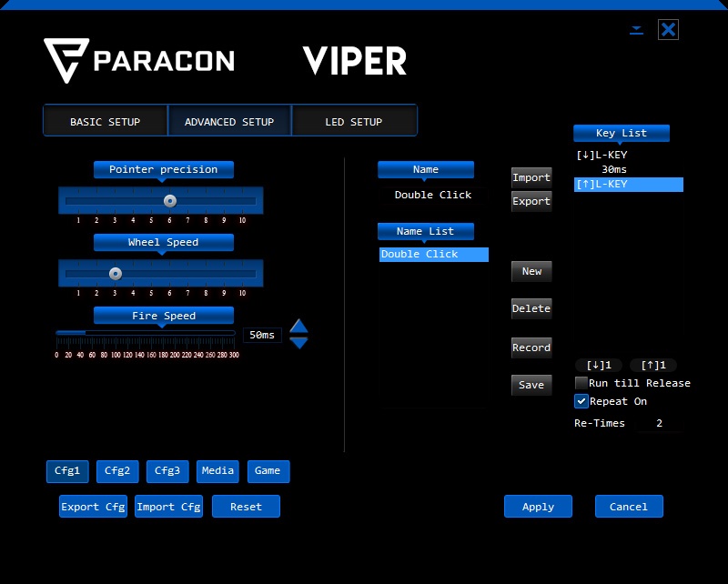Viewport: 728px width, 584px height.
Task: Click the Fire Speed slider bar
Action: coord(146,333)
